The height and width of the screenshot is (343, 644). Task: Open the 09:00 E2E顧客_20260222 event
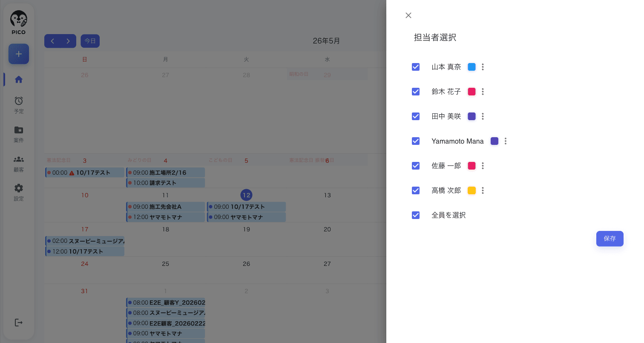tap(166, 323)
